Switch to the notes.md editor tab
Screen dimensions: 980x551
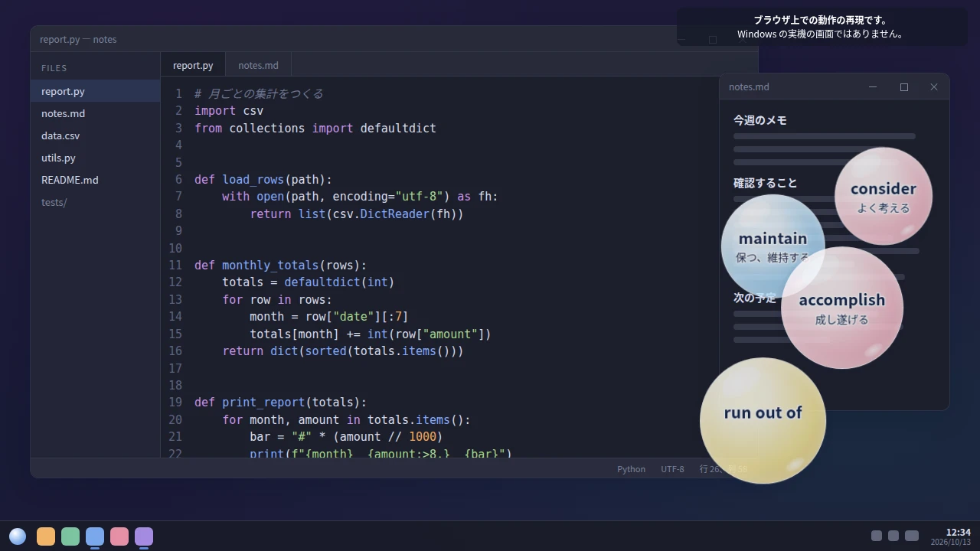pyautogui.click(x=258, y=65)
